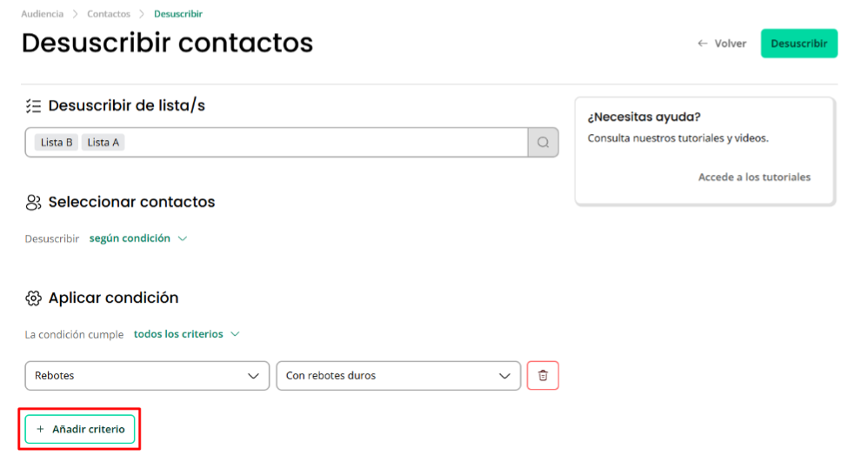
Task: Click the green Desuscribir button
Action: 798,44
